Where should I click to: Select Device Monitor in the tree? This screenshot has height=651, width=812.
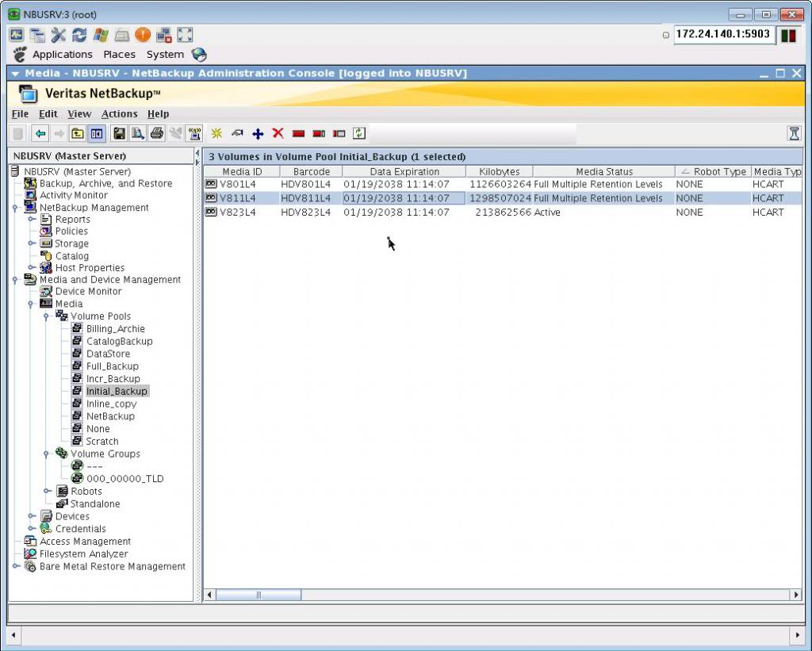[89, 292]
